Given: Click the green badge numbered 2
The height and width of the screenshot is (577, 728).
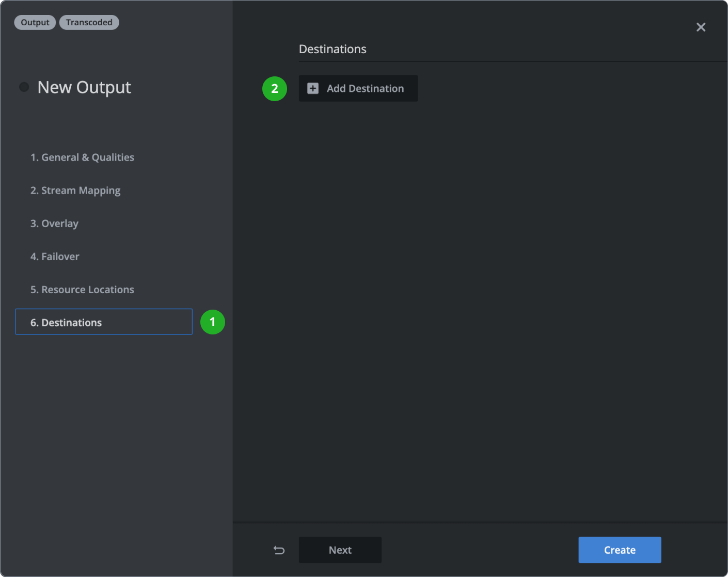Looking at the screenshot, I should pyautogui.click(x=274, y=89).
